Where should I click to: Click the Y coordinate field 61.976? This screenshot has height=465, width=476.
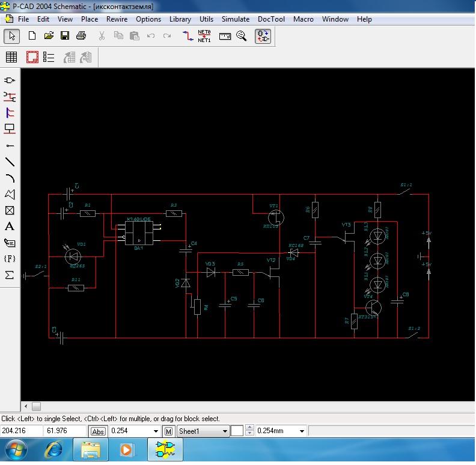click(x=66, y=431)
